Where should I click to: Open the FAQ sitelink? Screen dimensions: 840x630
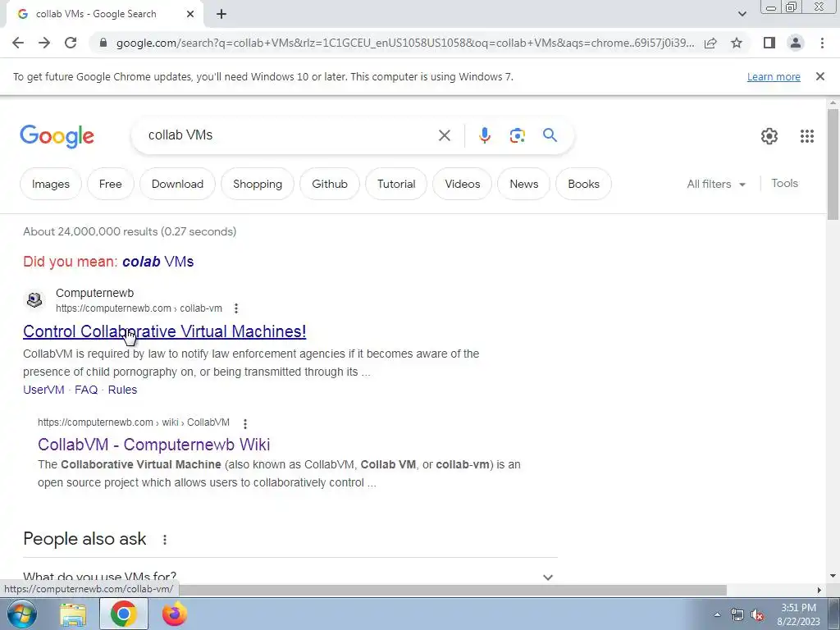point(85,390)
